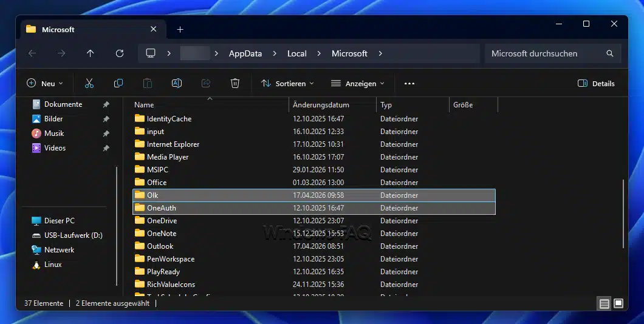This screenshot has height=324, width=644.
Task: Open the OneDrive folder
Action: [161, 221]
